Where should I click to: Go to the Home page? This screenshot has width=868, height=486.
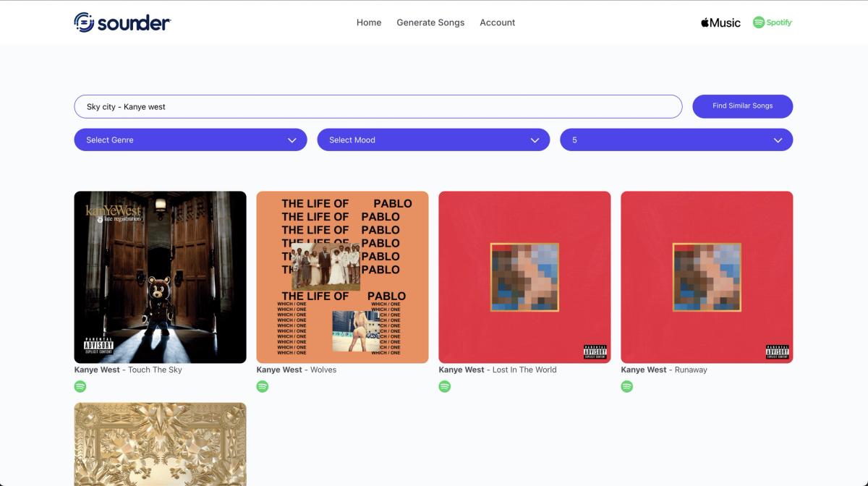click(369, 22)
